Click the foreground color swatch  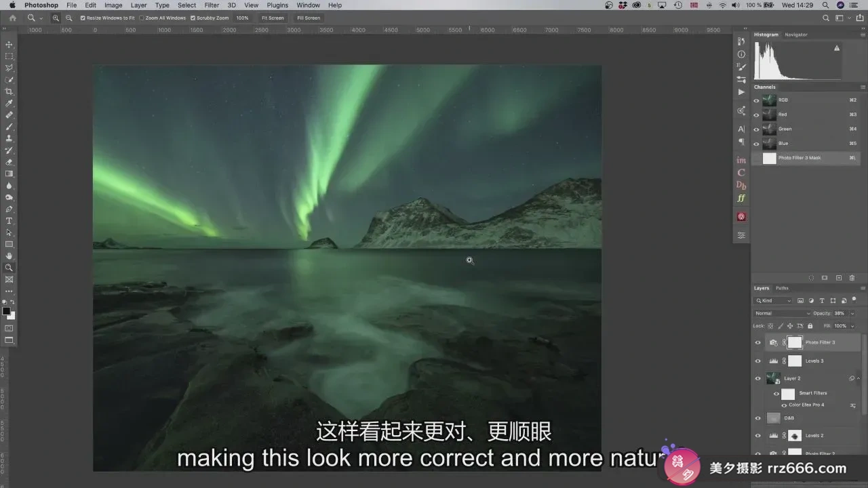point(6,311)
